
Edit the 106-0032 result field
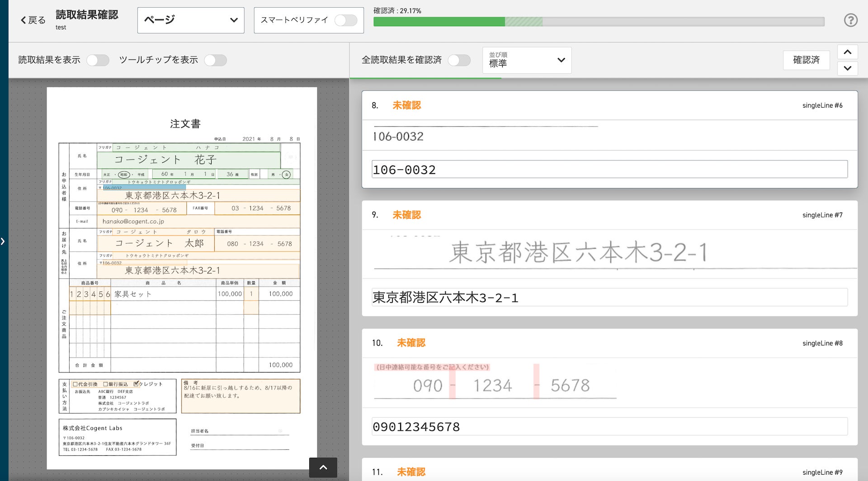[x=609, y=170]
